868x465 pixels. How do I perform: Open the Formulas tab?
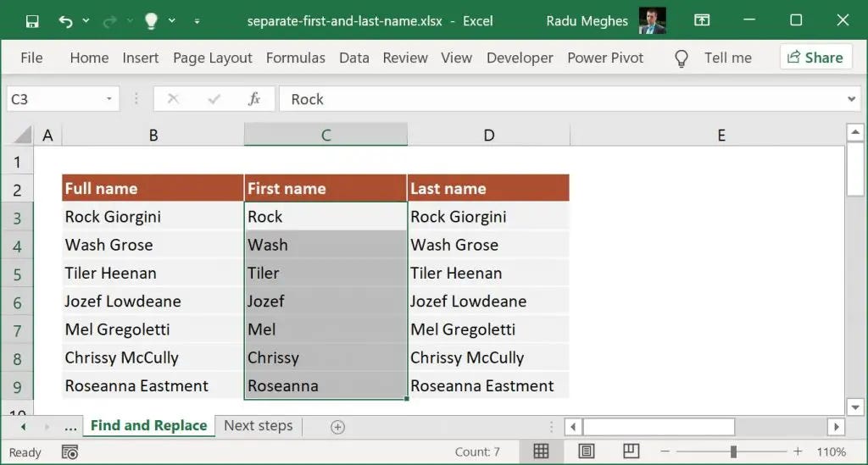(x=296, y=58)
